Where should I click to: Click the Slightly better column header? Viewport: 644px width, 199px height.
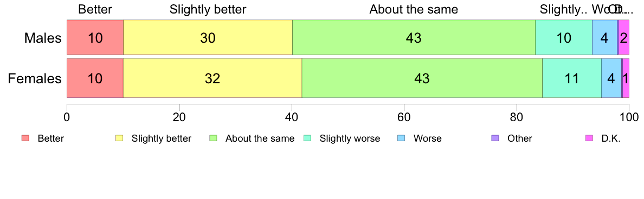pyautogui.click(x=208, y=10)
